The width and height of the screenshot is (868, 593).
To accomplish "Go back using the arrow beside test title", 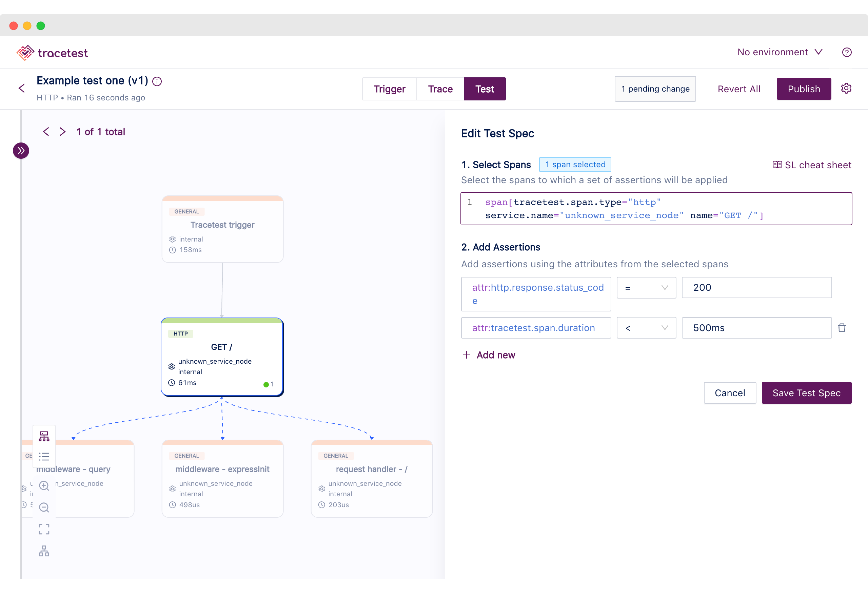I will (x=22, y=88).
